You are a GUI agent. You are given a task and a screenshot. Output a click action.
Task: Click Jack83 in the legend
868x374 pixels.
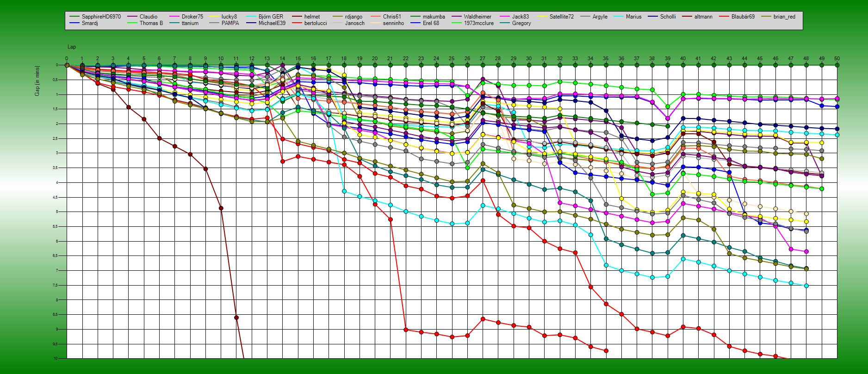pos(521,17)
